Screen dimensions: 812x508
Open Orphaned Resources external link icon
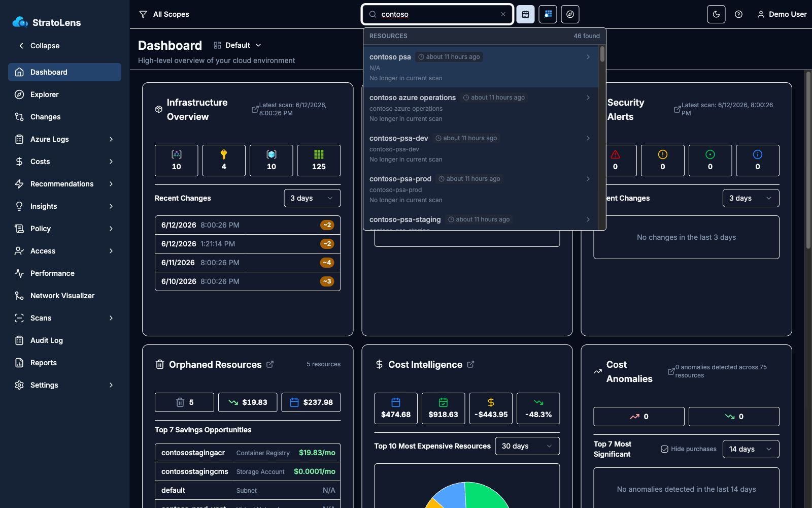(x=270, y=364)
